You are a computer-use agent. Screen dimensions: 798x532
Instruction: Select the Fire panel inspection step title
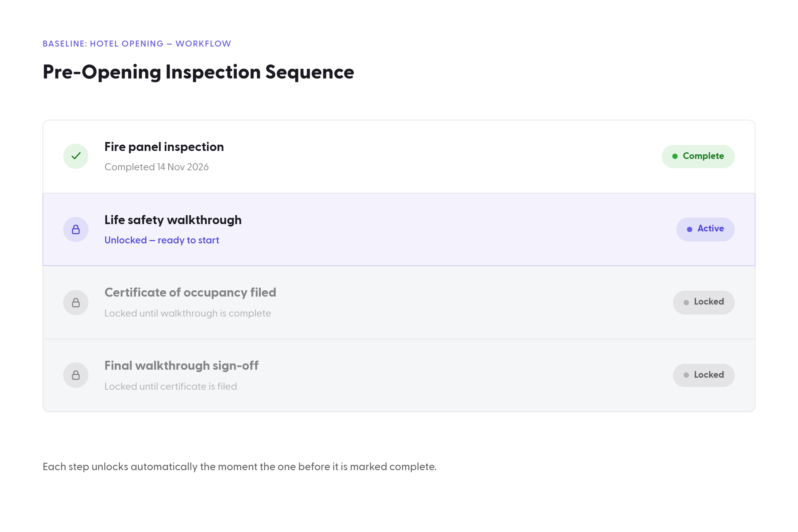pyautogui.click(x=164, y=147)
